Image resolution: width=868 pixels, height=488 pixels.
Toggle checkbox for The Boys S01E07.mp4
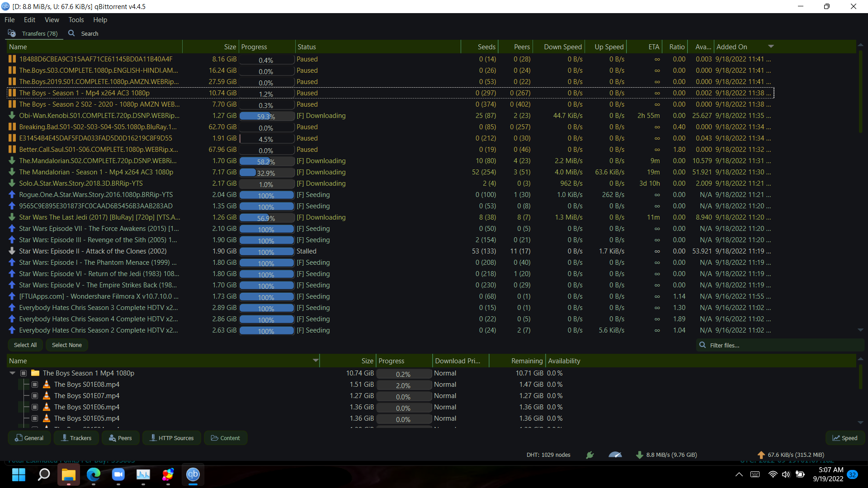pyautogui.click(x=35, y=396)
